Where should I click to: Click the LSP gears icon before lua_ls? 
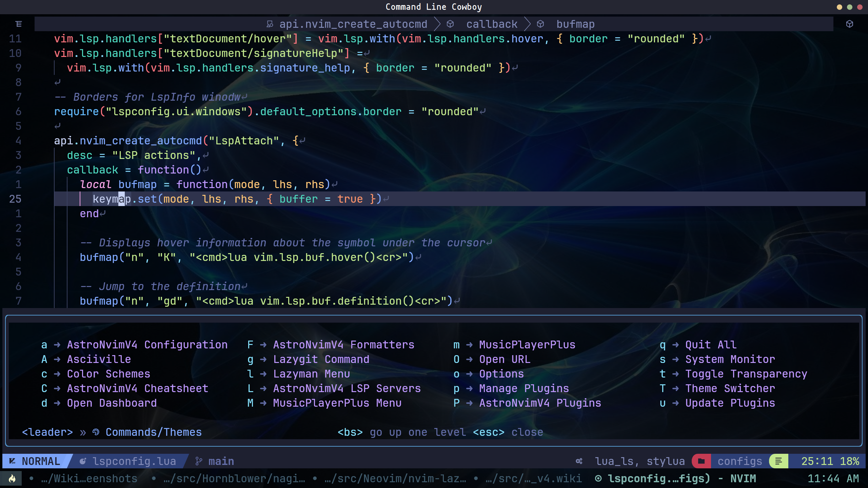(579, 461)
